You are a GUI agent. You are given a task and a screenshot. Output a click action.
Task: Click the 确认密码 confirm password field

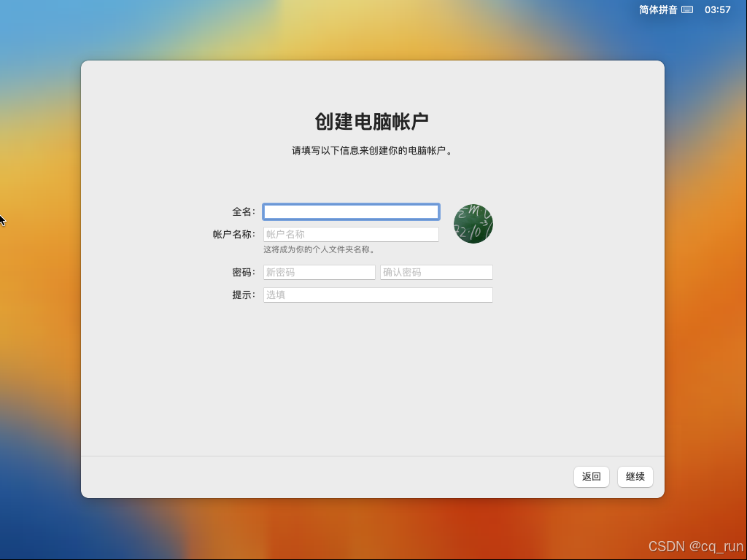click(436, 273)
